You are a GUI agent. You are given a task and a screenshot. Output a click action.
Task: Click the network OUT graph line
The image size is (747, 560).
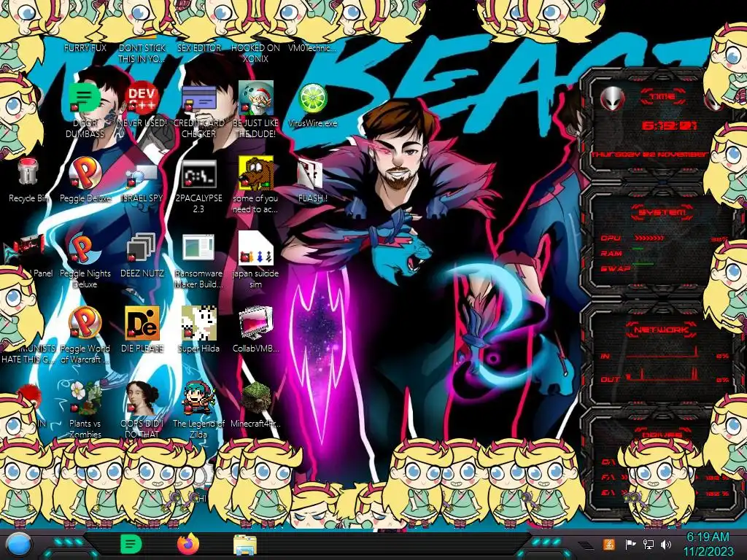coord(662,376)
